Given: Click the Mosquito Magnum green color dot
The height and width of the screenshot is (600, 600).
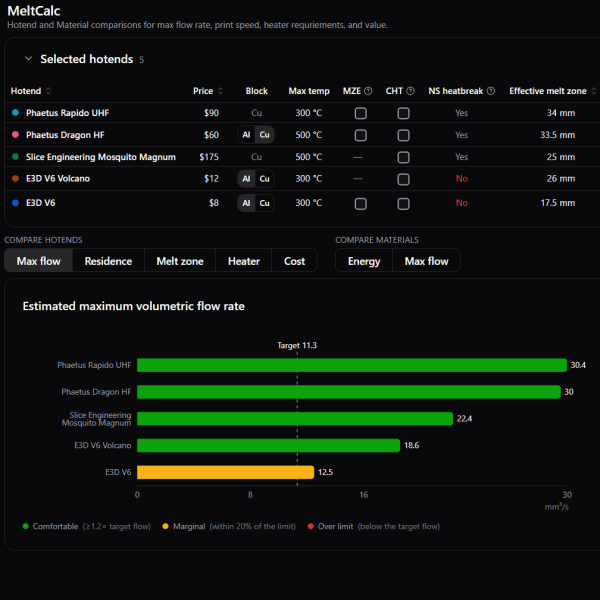Looking at the screenshot, I should (15, 157).
